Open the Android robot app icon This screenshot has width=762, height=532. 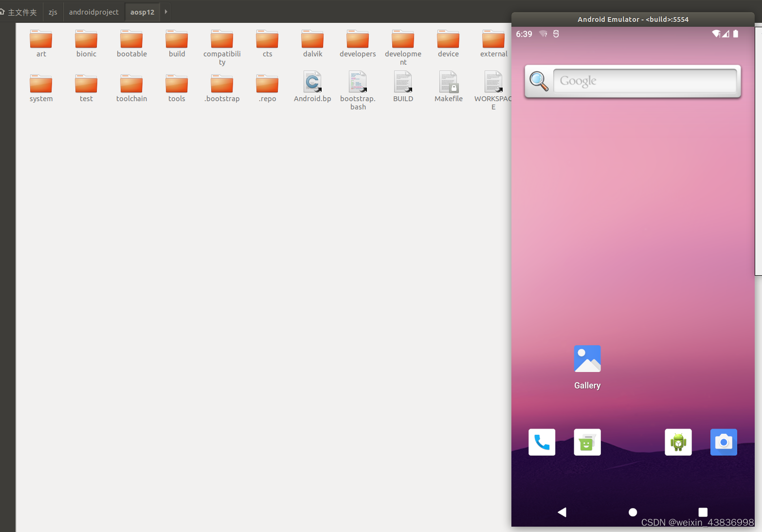[678, 442]
